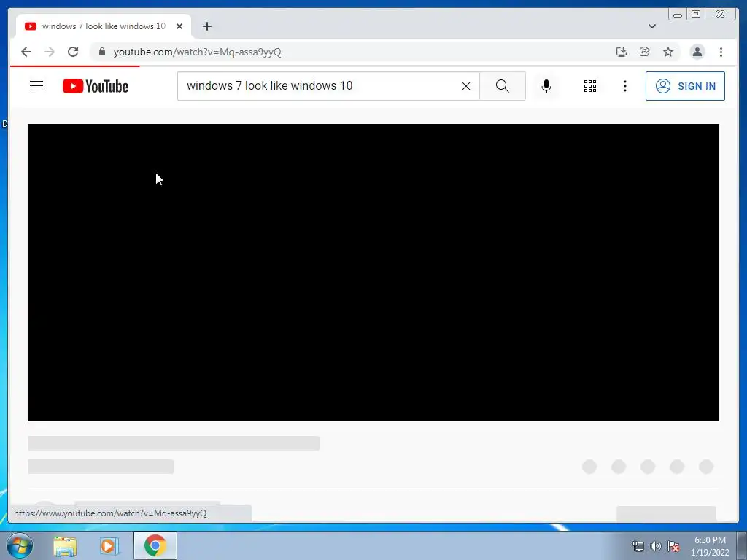747x560 pixels.
Task: Open the volume speaker tray icon
Action: coord(656,546)
